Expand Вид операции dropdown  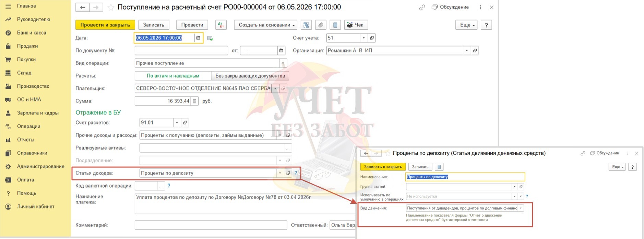click(283, 63)
